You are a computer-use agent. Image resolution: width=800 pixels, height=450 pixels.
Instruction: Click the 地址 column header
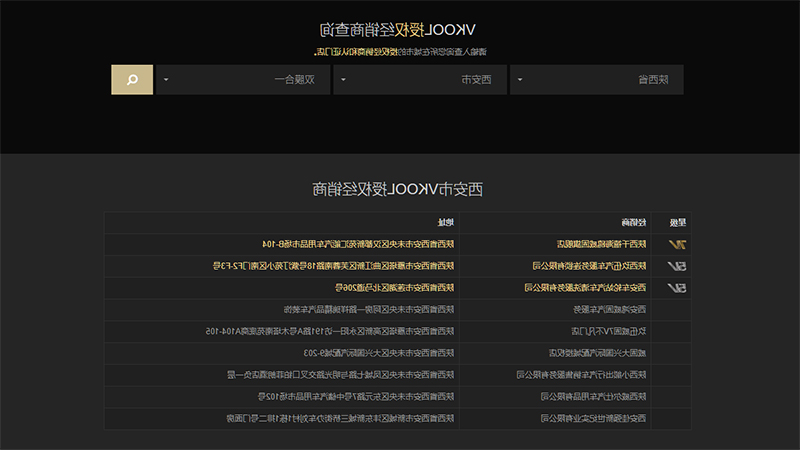pos(446,222)
